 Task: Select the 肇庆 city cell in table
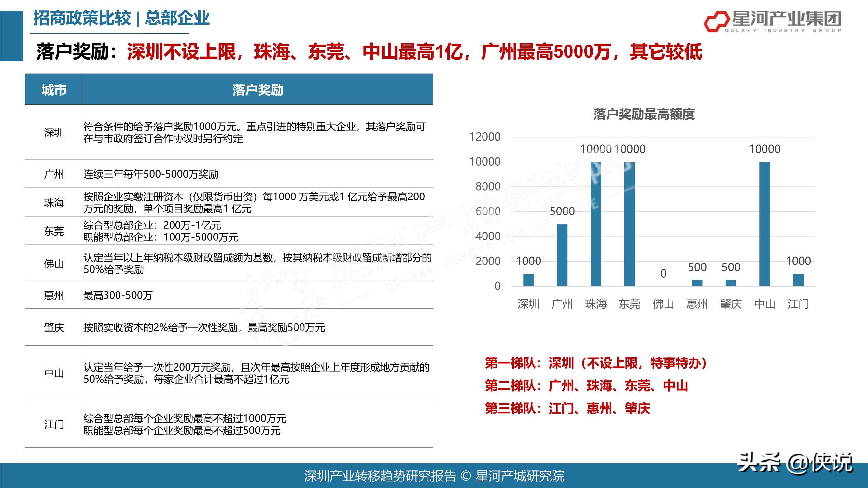(54, 327)
